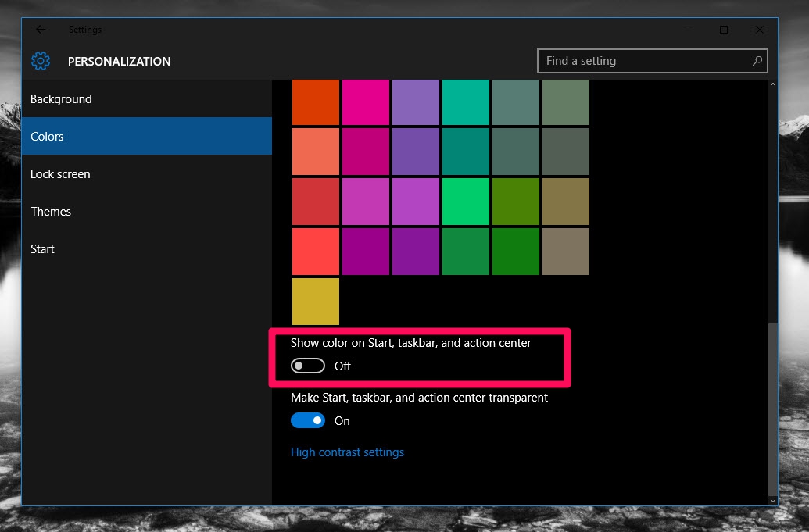Click the search magnifier icon
The image size is (809, 532).
756,60
